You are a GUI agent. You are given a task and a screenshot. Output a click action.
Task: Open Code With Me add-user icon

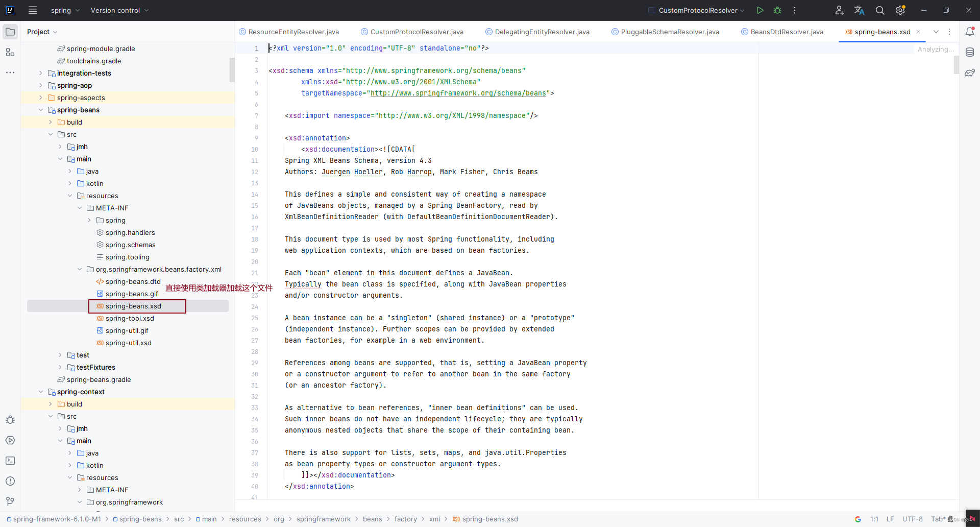(839, 10)
